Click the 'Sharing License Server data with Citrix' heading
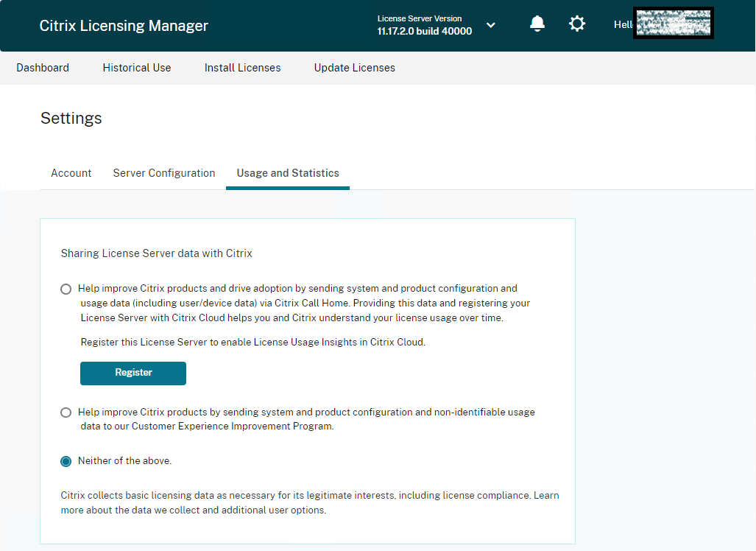This screenshot has height=551, width=756. click(157, 253)
